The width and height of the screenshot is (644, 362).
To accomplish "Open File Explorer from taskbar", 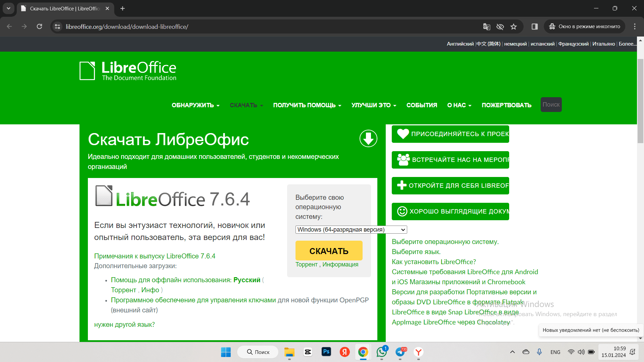I will point(289,352).
